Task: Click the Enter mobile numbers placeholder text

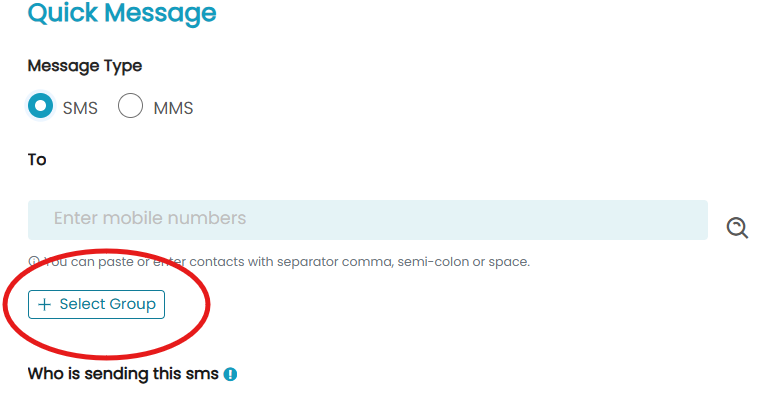Action: (x=150, y=218)
